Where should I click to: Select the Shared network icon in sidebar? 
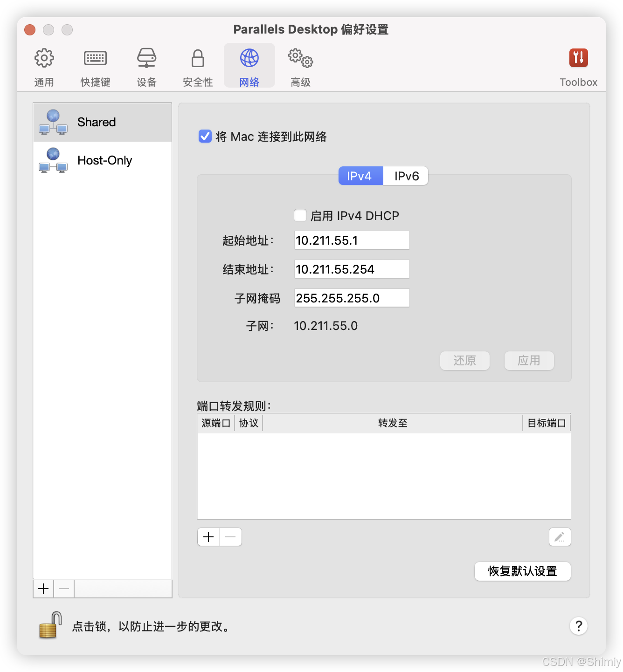[x=53, y=122]
